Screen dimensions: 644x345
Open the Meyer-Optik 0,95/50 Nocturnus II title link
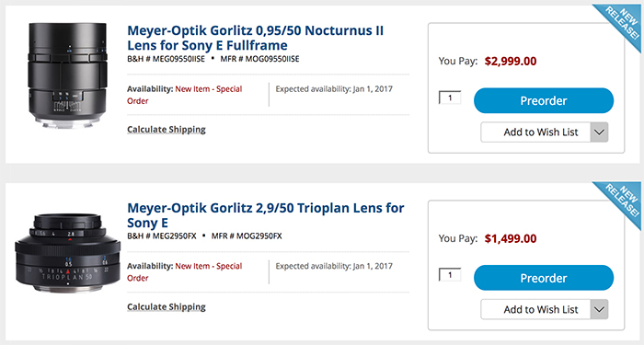pyautogui.click(x=255, y=38)
